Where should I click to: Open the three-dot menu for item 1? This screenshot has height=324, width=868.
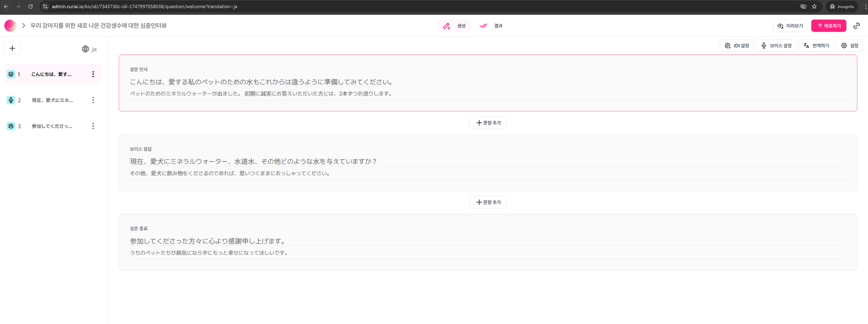[93, 74]
